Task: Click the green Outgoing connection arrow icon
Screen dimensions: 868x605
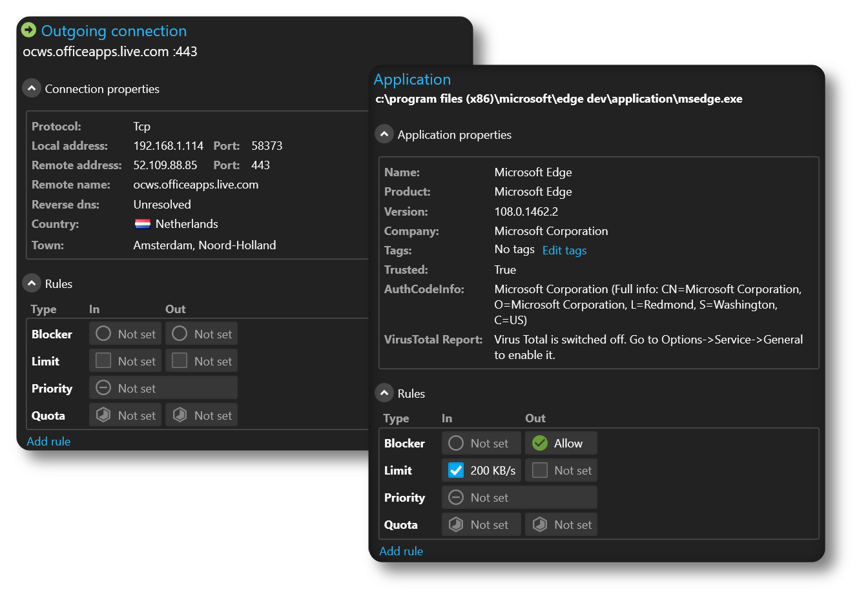Action: tap(28, 30)
